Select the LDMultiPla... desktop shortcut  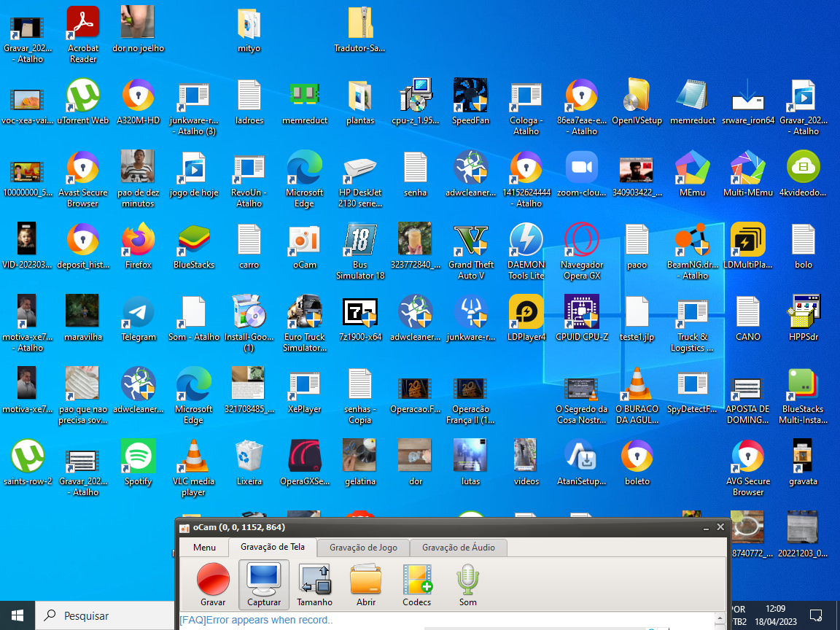(748, 246)
